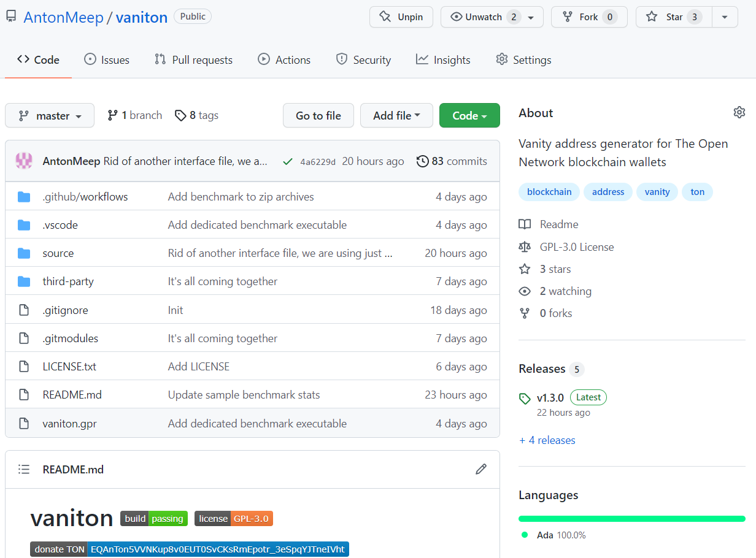756x558 pixels.
Task: Open the Actions tab
Action: click(x=284, y=59)
